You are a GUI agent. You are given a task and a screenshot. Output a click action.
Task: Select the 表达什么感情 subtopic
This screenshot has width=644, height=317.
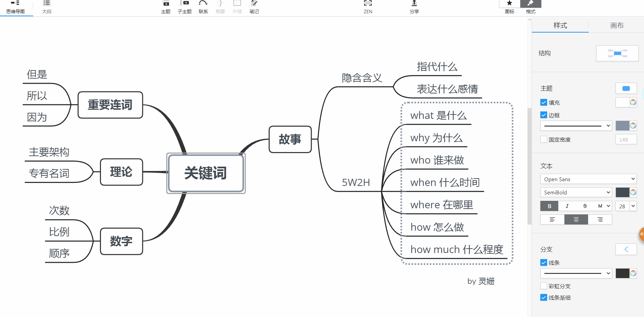(447, 89)
